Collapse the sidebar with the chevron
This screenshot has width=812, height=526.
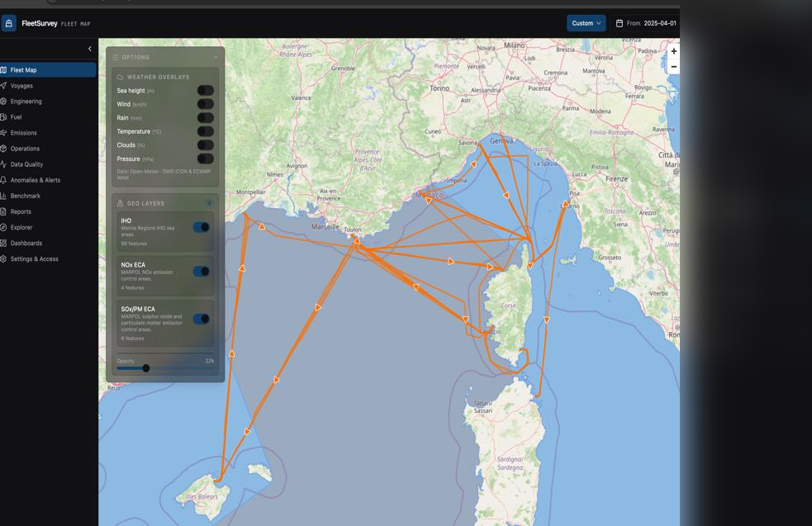89,49
